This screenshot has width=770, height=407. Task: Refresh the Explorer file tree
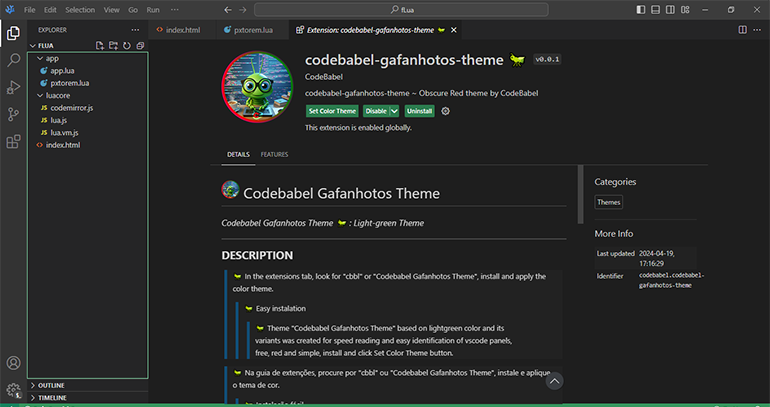tap(127, 46)
